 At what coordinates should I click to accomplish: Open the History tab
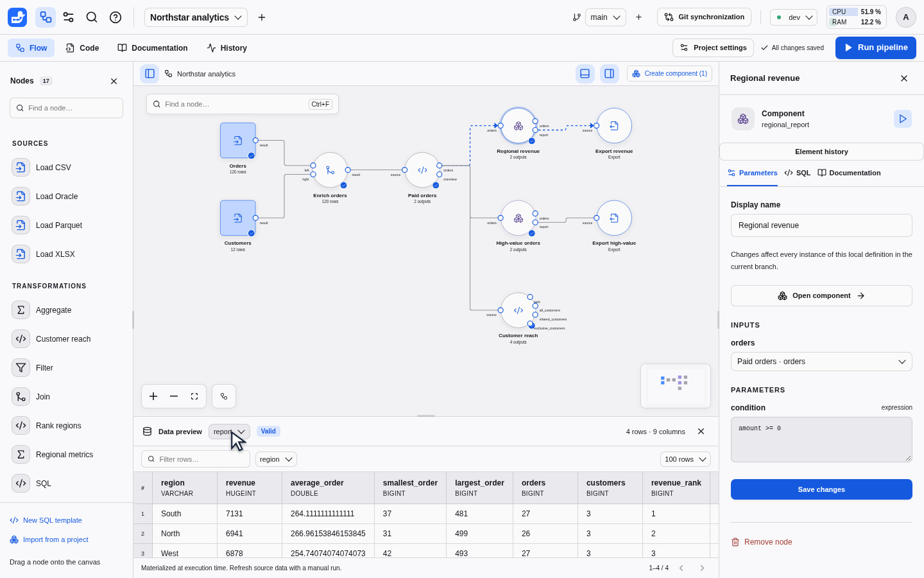pos(227,48)
